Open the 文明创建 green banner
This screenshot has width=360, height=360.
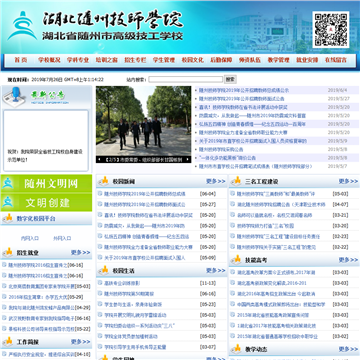point(46,202)
